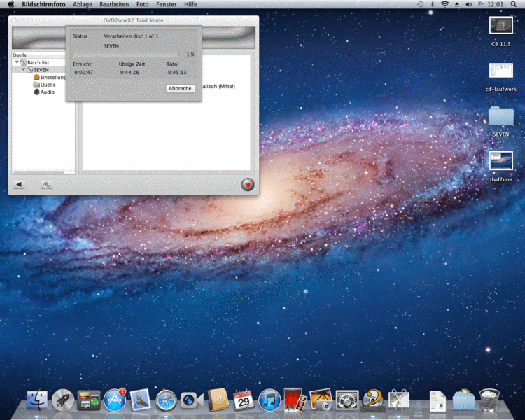Image resolution: width=525 pixels, height=420 pixels.
Task: Open the volume control in menu bar
Action: [x=469, y=4]
